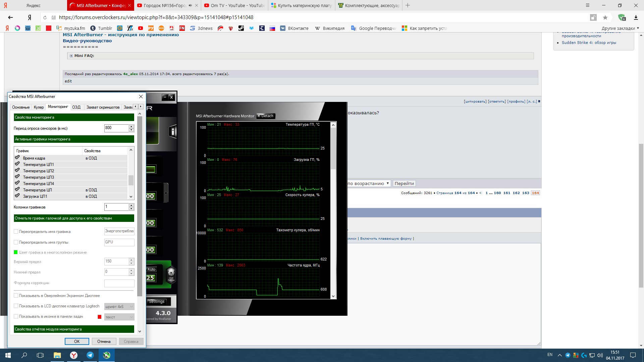This screenshot has width=644, height=362.
Task: Click the Afterburner info 'i' icon
Action: (173, 131)
